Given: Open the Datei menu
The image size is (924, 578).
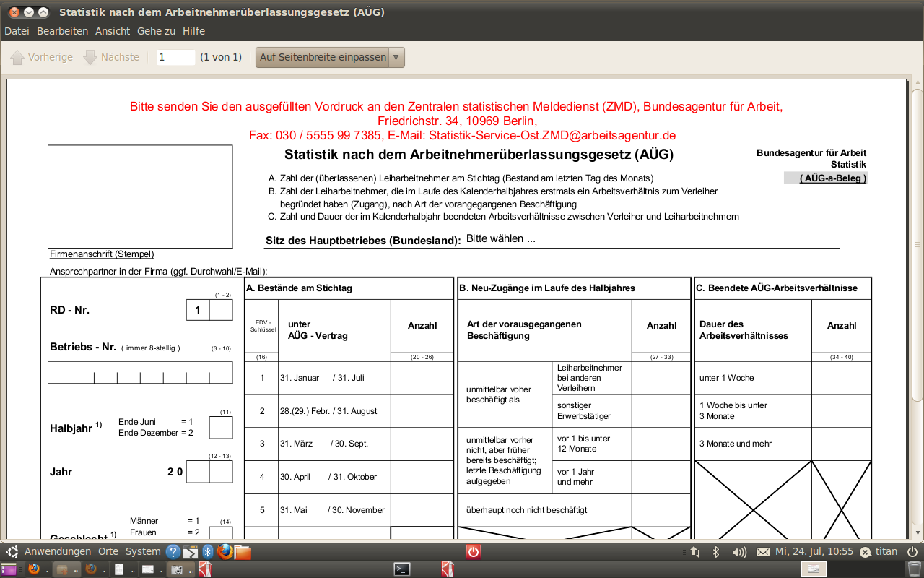Looking at the screenshot, I should tap(17, 31).
